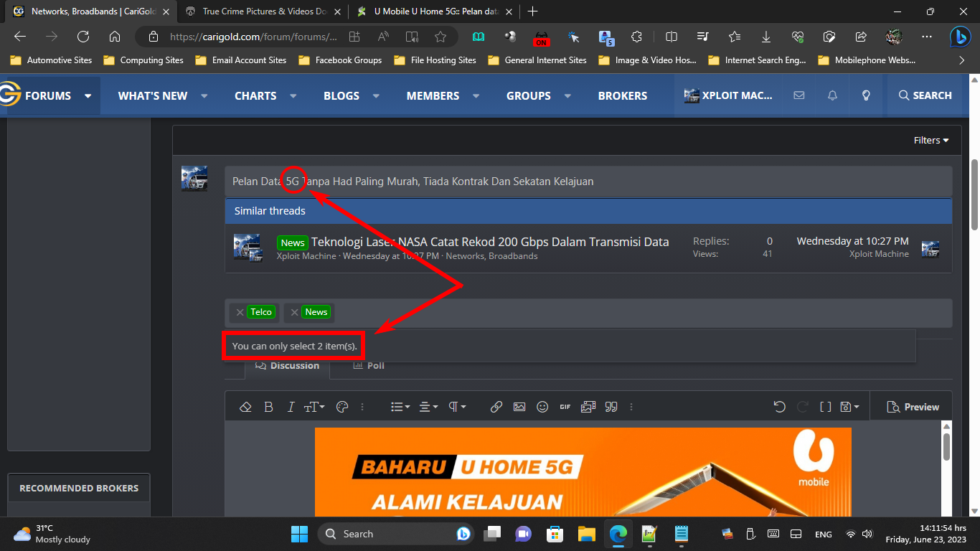This screenshot has width=980, height=551.
Task: Open Edge split screen icon
Action: point(672,37)
